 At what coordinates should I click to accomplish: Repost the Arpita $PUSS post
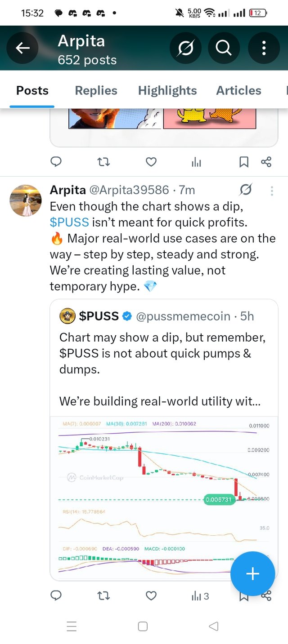pyautogui.click(x=103, y=596)
